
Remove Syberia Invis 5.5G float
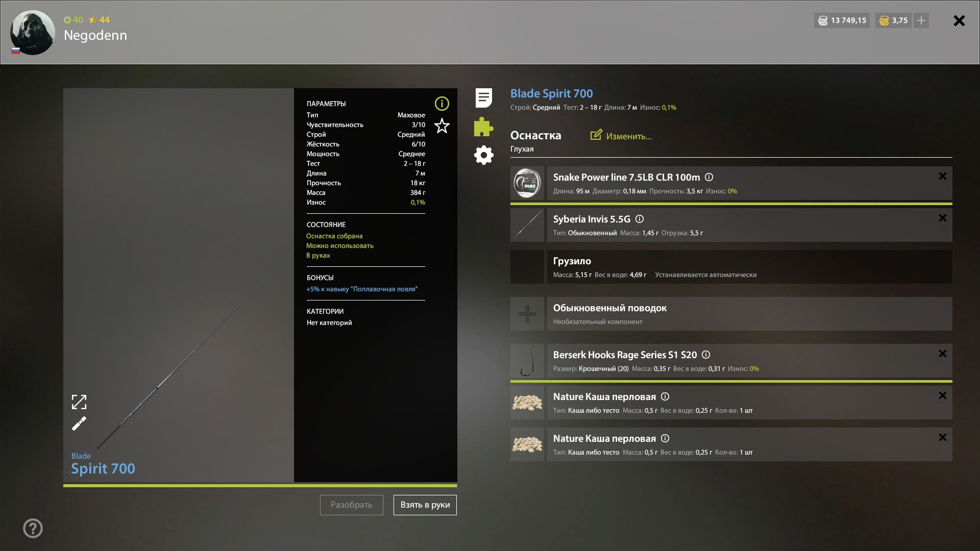pyautogui.click(x=942, y=218)
